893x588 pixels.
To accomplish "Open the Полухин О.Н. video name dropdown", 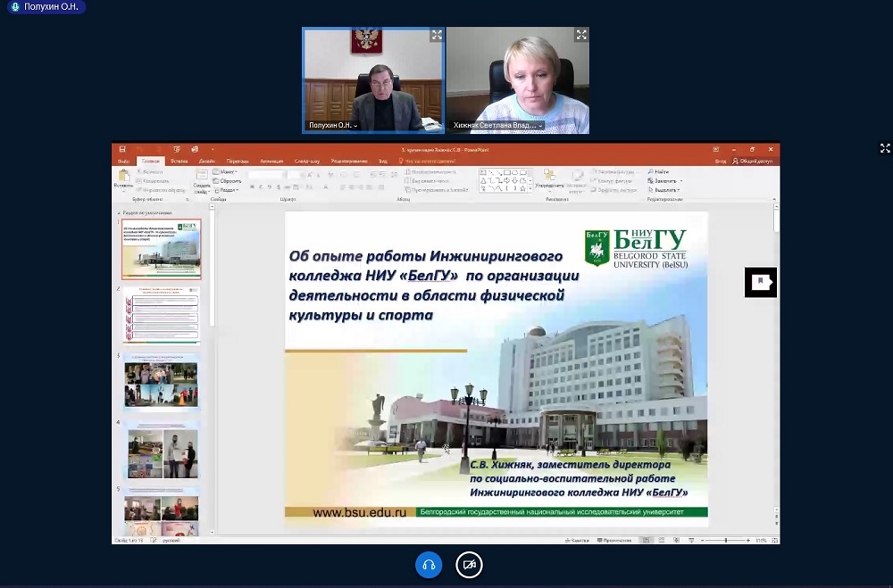I will (356, 126).
